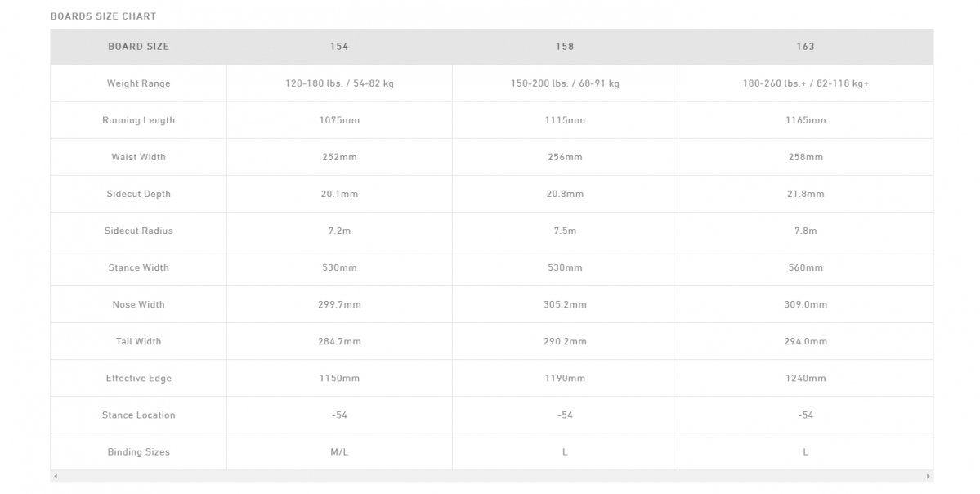Click the BOARDS SIZE CHART heading
The image size is (980, 494).
pos(103,16)
